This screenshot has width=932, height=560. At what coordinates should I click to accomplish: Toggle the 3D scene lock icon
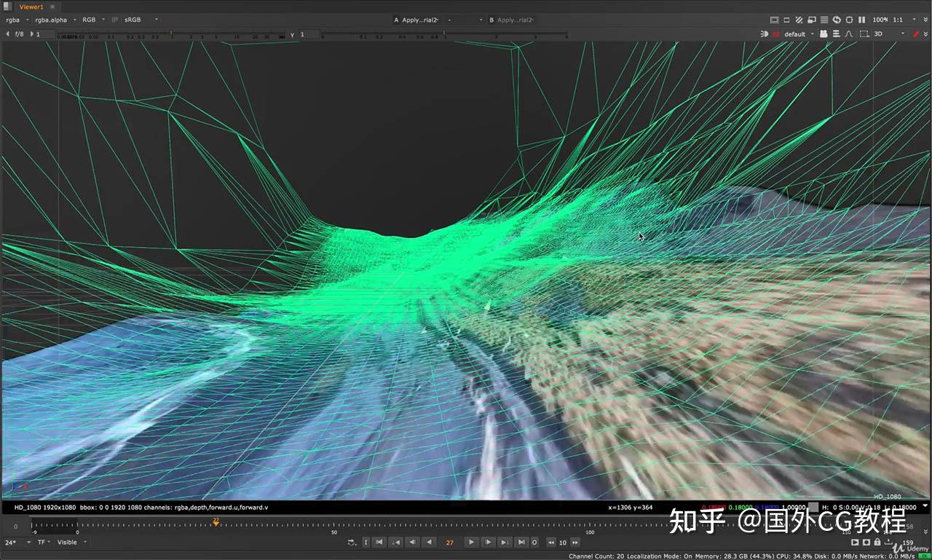pos(866,33)
